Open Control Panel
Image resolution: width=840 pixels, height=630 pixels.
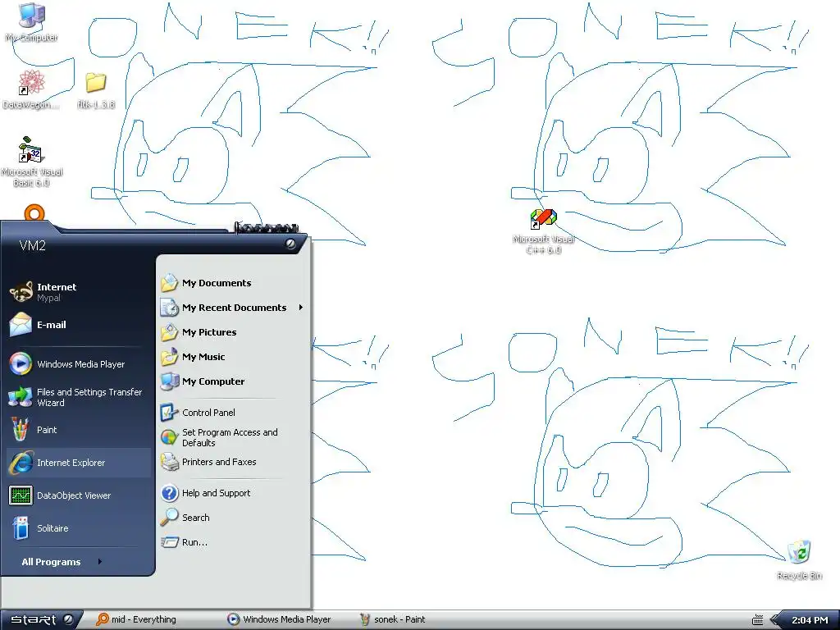click(x=233, y=413)
